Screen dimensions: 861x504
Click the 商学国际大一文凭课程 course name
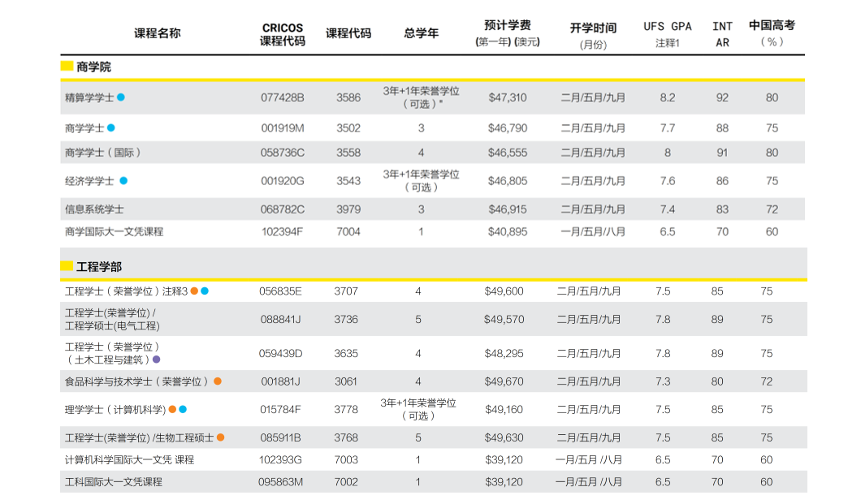[x=114, y=231]
